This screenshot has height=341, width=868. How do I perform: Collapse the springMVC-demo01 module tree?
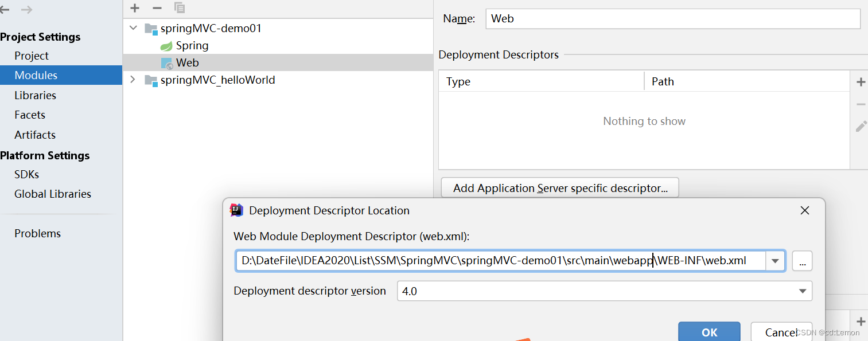(134, 28)
